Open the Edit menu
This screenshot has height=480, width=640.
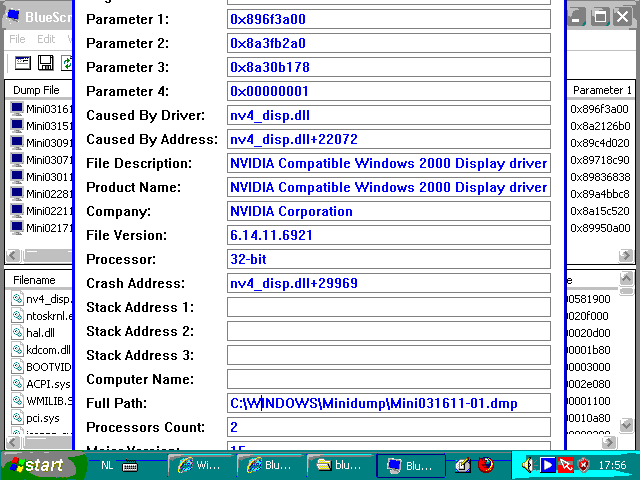[x=46, y=39]
